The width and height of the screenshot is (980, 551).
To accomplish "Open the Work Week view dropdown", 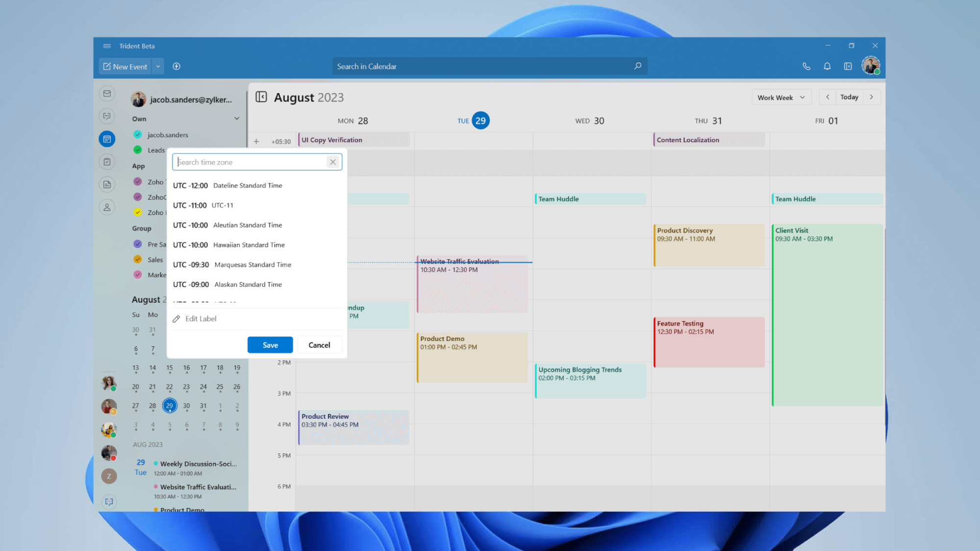I will coord(781,97).
